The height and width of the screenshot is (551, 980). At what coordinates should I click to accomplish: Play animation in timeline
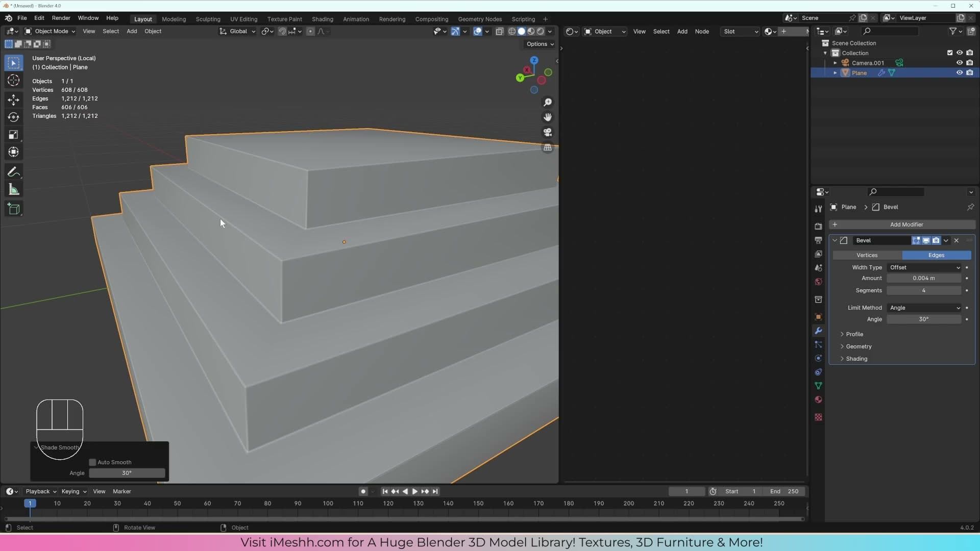414,491
